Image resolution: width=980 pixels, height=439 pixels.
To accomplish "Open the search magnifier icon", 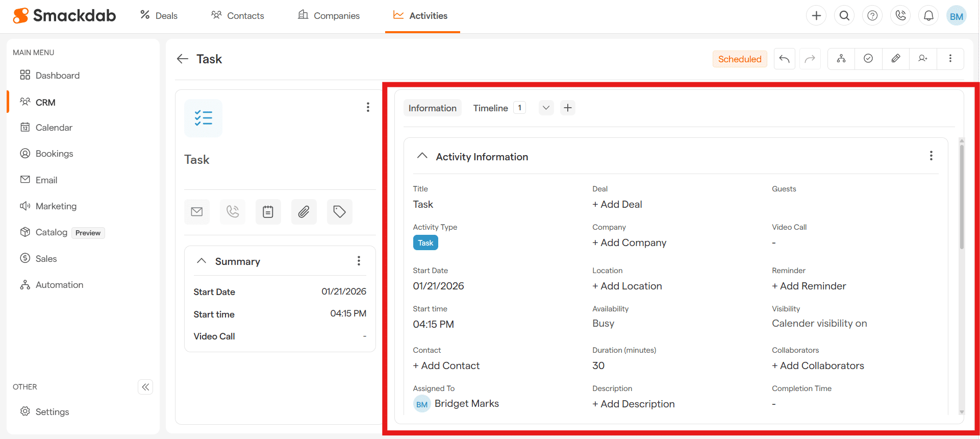I will click(x=844, y=16).
